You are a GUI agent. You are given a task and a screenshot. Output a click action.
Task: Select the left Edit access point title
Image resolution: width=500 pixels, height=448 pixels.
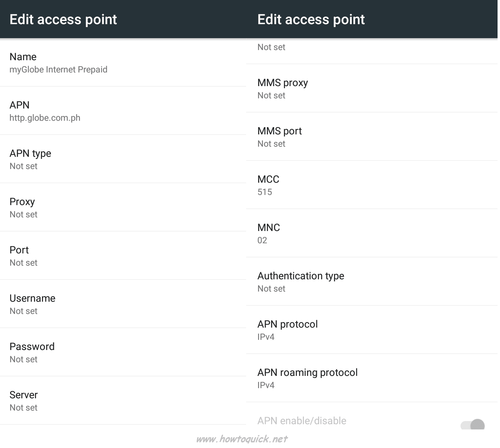click(x=63, y=19)
